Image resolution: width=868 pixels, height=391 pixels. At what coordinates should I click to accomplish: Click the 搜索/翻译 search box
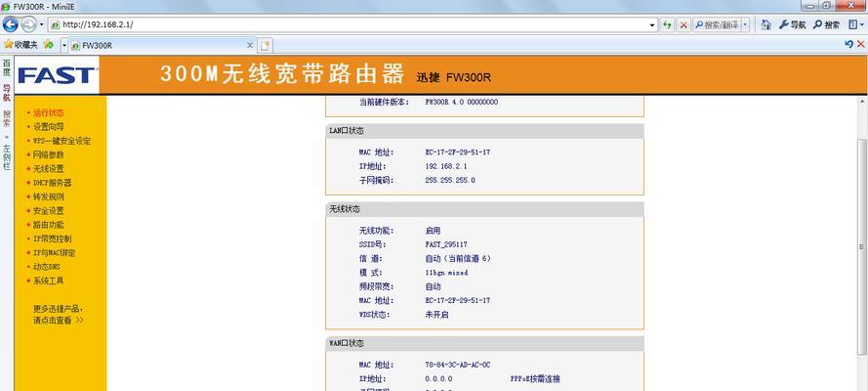click(x=717, y=24)
